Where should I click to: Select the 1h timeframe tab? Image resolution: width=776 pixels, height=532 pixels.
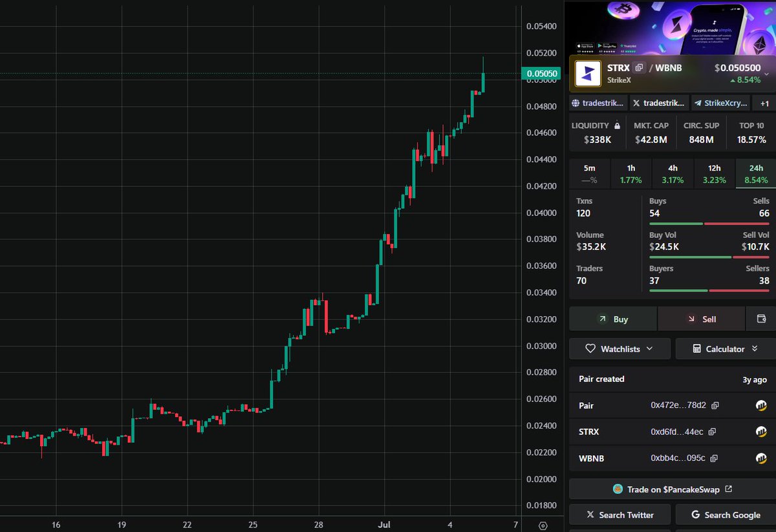click(x=631, y=174)
